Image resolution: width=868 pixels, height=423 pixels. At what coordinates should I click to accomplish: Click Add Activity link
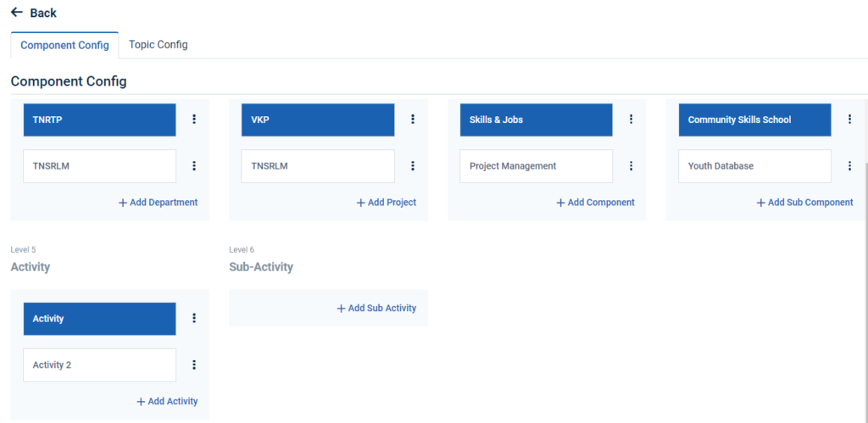point(168,401)
